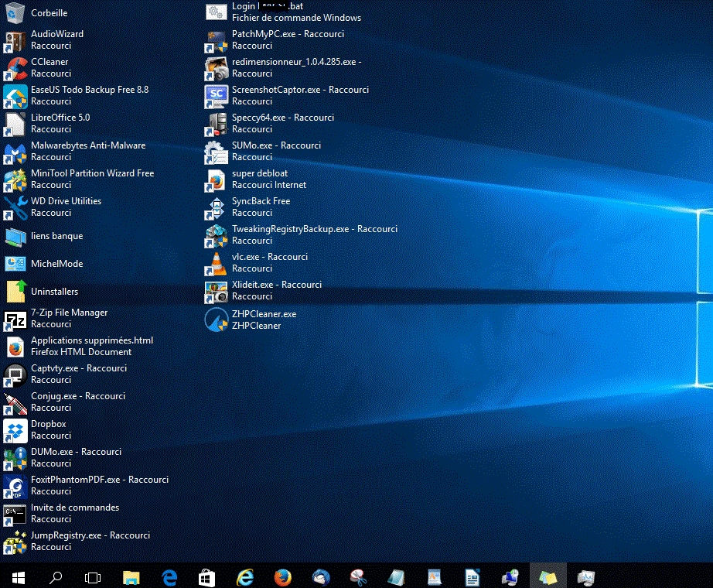
Task: Click the 'Raccourci Internet' description text
Action: (x=269, y=185)
